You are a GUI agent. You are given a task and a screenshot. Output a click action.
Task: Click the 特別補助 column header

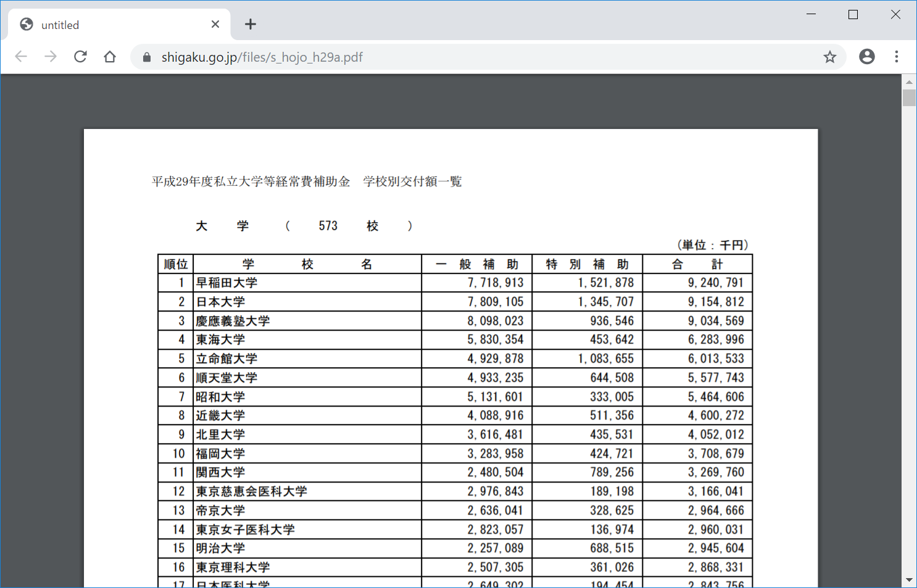pos(587,264)
